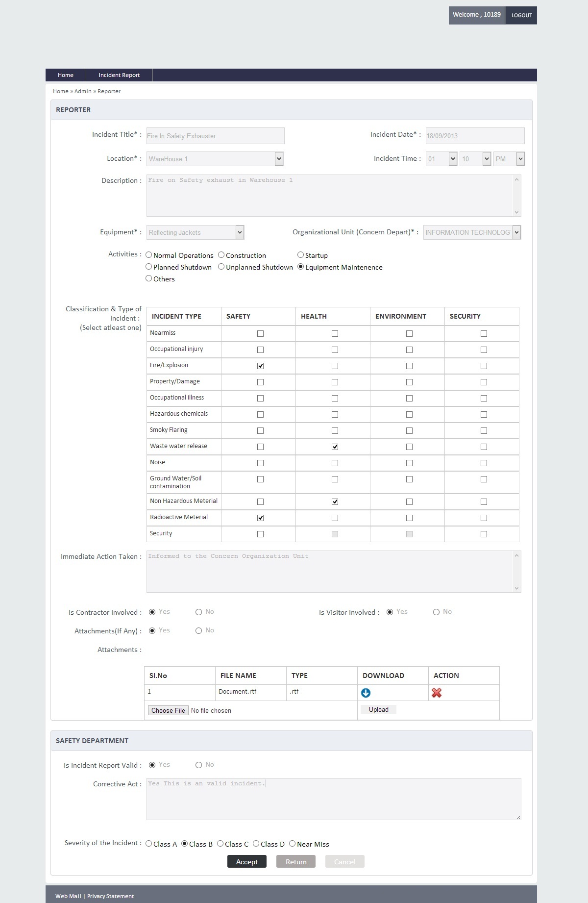This screenshot has height=903, width=588.
Task: Open the AM/PM dropdown
Action: pyautogui.click(x=509, y=159)
